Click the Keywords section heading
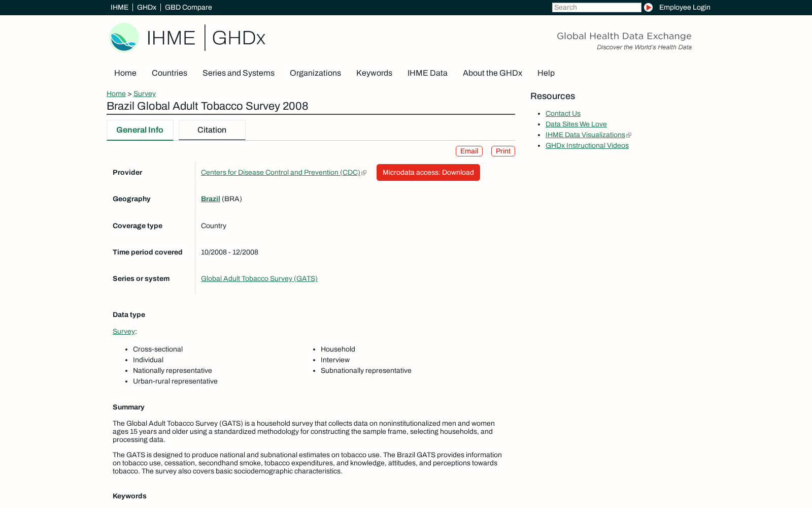812x508 pixels. pyautogui.click(x=129, y=496)
